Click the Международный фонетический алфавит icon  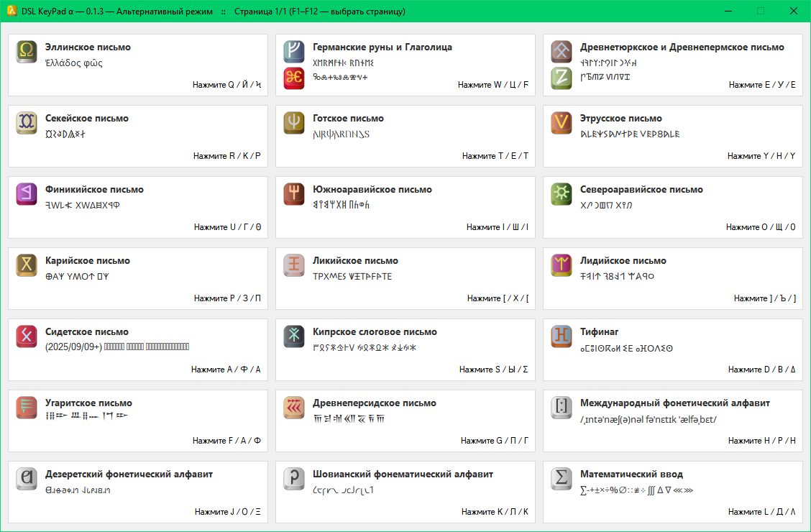point(562,408)
